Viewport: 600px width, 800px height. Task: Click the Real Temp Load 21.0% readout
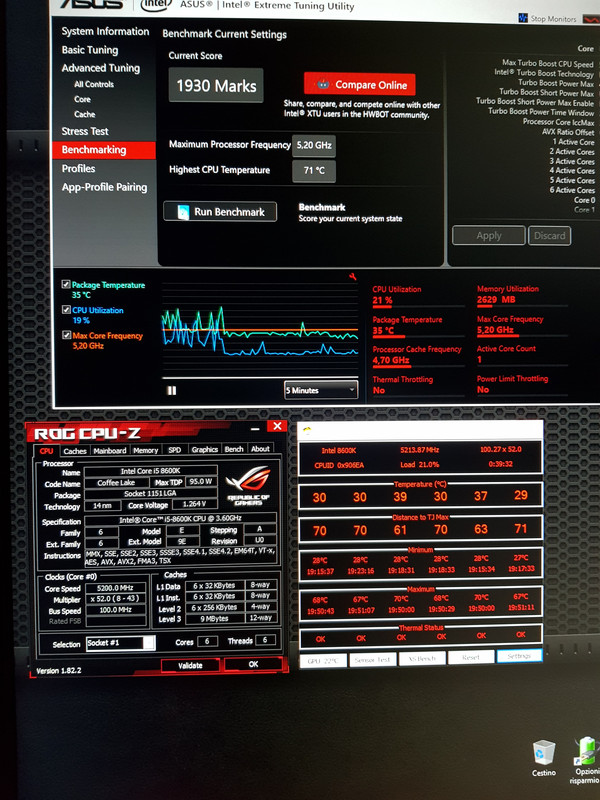point(419,465)
